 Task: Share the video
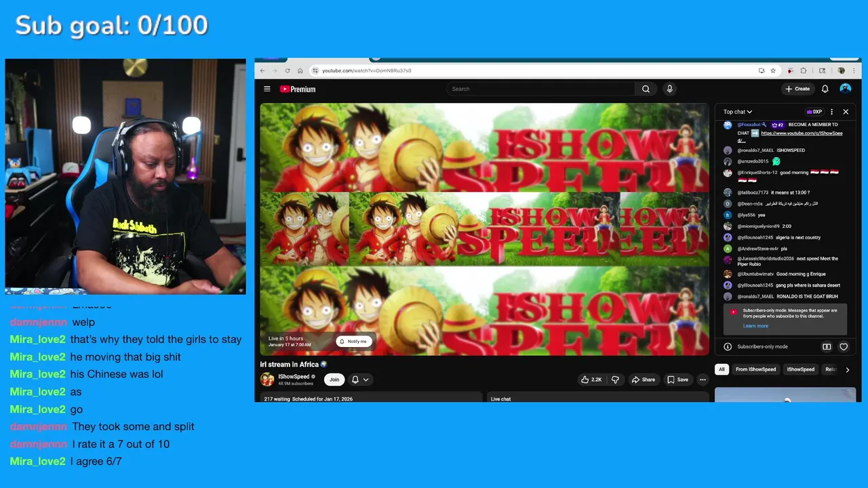644,380
